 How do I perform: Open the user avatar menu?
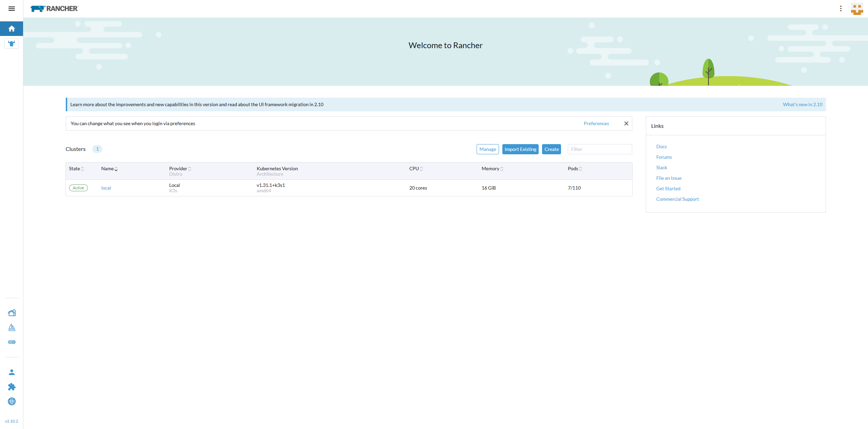(x=857, y=9)
